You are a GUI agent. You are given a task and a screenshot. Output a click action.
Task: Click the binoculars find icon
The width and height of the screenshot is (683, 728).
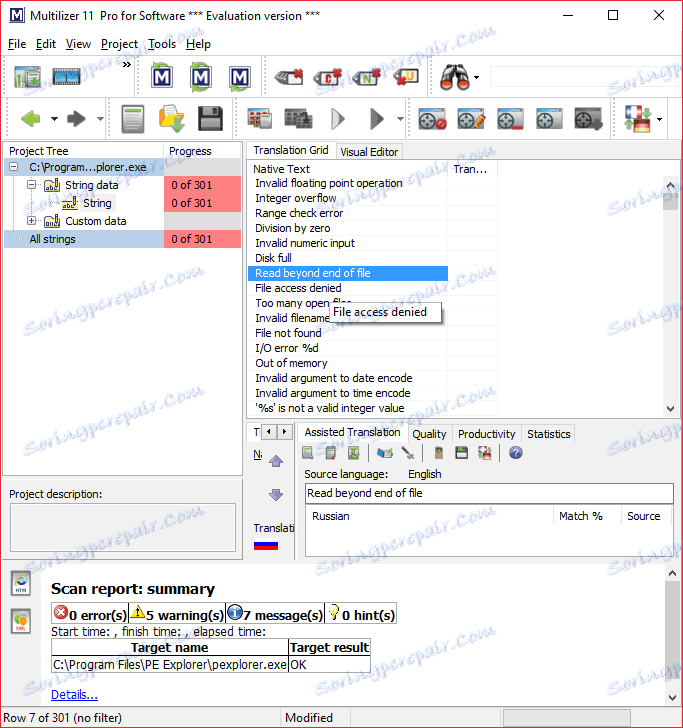pos(454,77)
